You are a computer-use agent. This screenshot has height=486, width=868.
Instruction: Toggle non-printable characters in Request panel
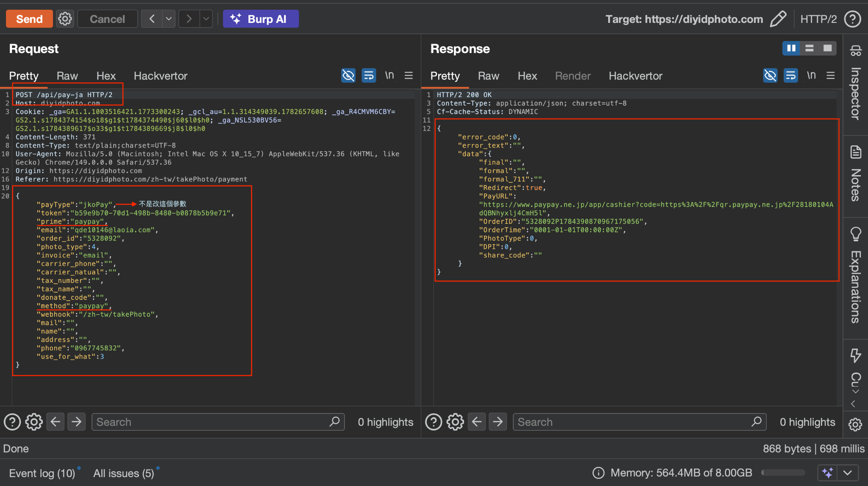point(389,75)
